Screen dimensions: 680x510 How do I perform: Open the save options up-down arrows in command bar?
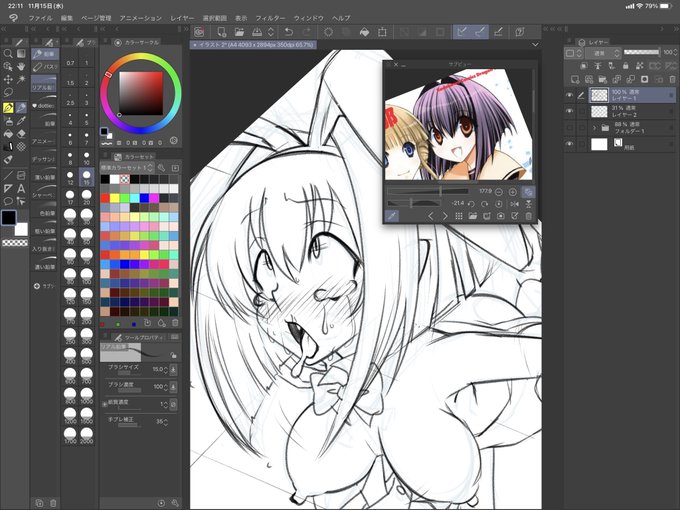coord(271,32)
